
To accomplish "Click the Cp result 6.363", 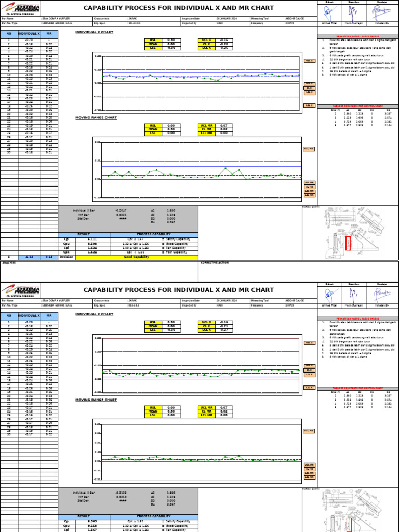I will [92, 521].
